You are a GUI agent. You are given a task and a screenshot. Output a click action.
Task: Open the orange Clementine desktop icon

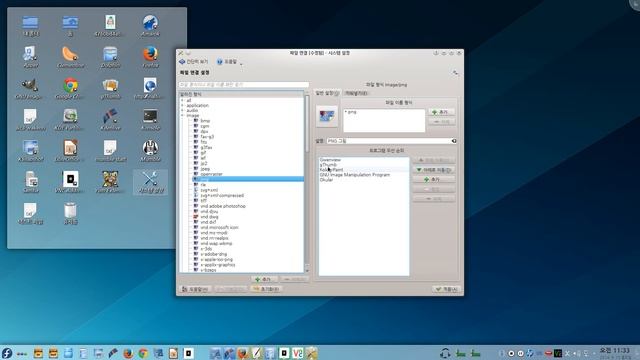(x=70, y=57)
